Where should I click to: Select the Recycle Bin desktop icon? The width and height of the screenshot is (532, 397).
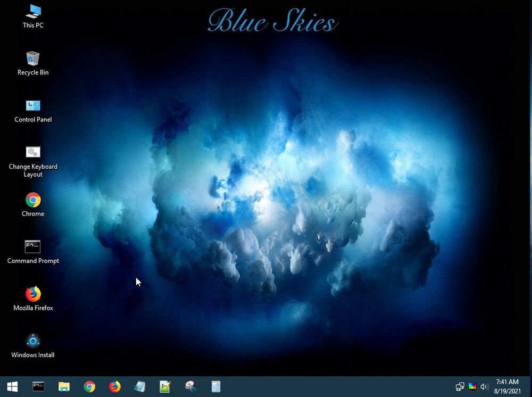(33, 63)
